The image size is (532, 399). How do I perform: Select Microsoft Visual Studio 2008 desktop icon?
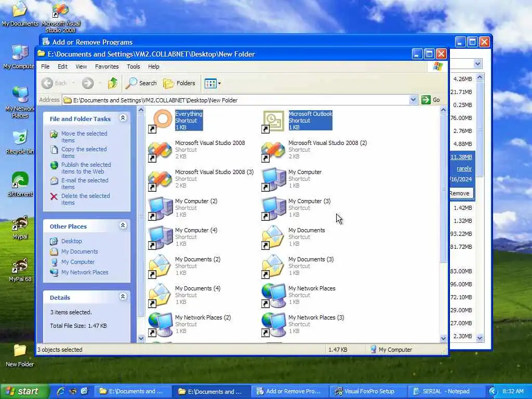pyautogui.click(x=60, y=18)
